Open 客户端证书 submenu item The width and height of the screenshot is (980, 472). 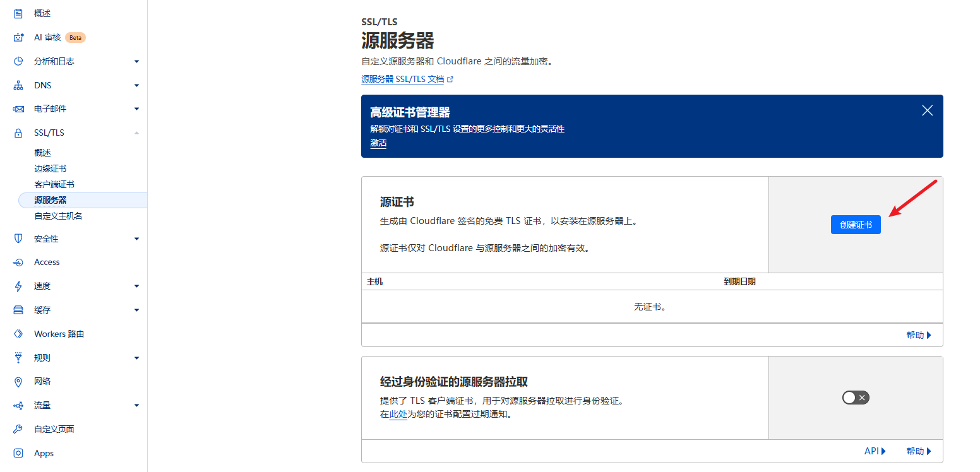[54, 184]
